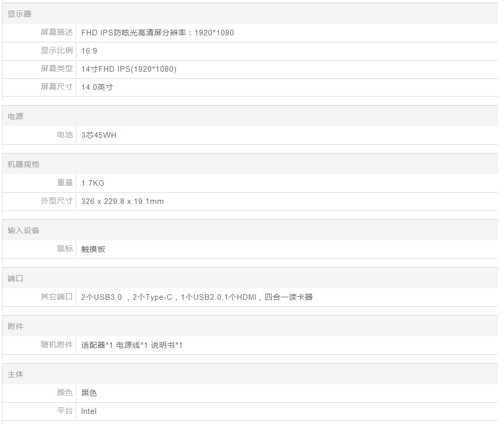Select the 14.0英寸 screen size value

coord(97,87)
